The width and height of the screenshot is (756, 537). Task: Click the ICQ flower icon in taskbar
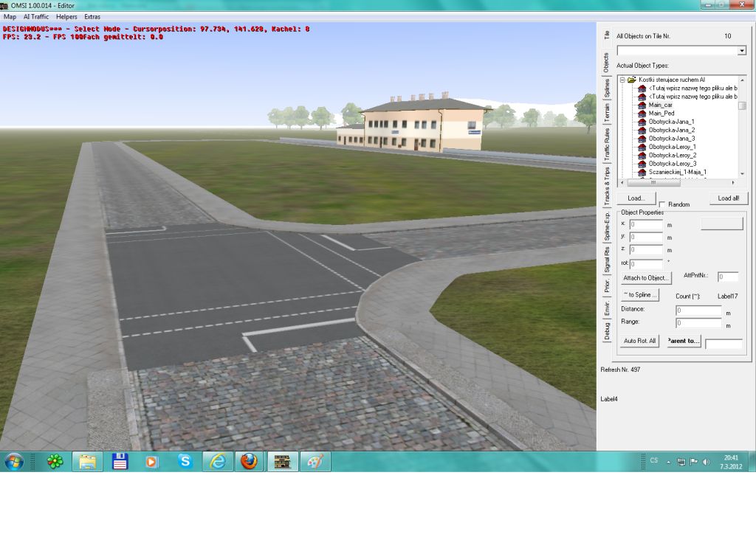click(55, 462)
